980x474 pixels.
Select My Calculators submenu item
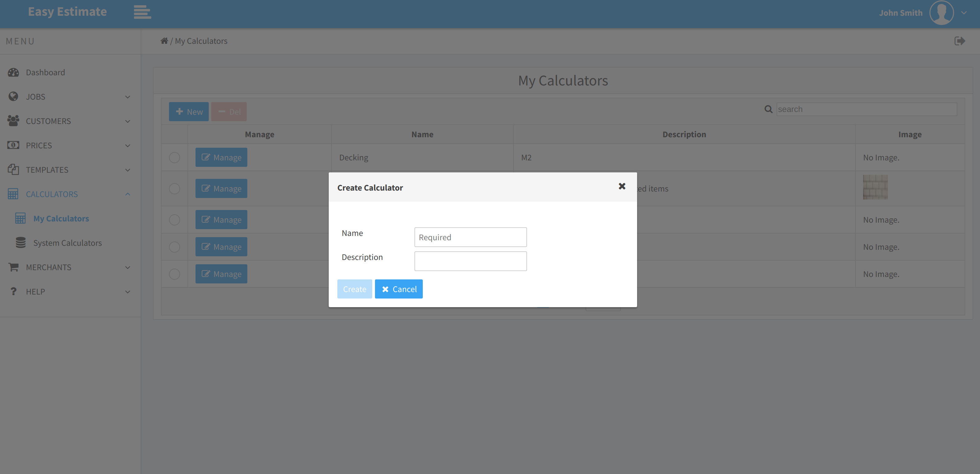pos(61,218)
